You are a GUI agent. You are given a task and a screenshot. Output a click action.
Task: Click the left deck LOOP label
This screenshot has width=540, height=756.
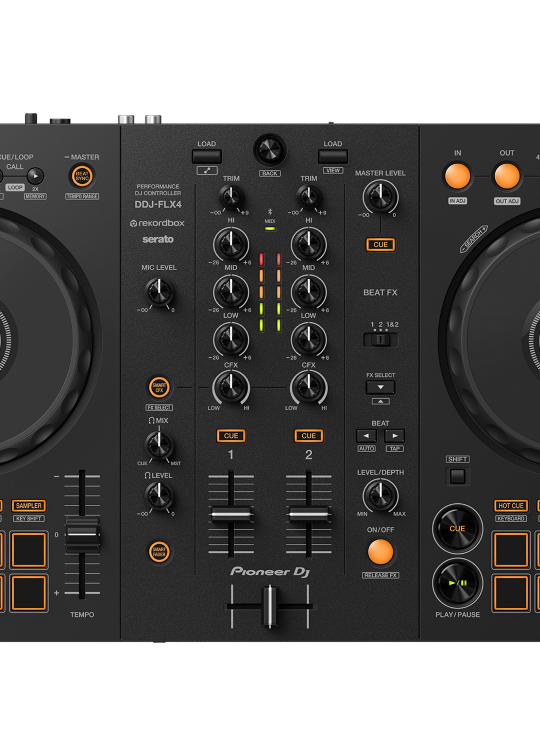(x=15, y=188)
